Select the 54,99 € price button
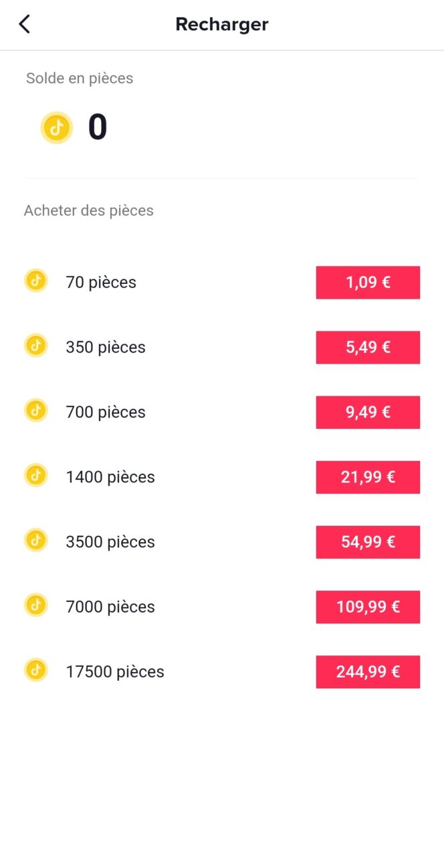The height and width of the screenshot is (868, 444). pyautogui.click(x=368, y=541)
